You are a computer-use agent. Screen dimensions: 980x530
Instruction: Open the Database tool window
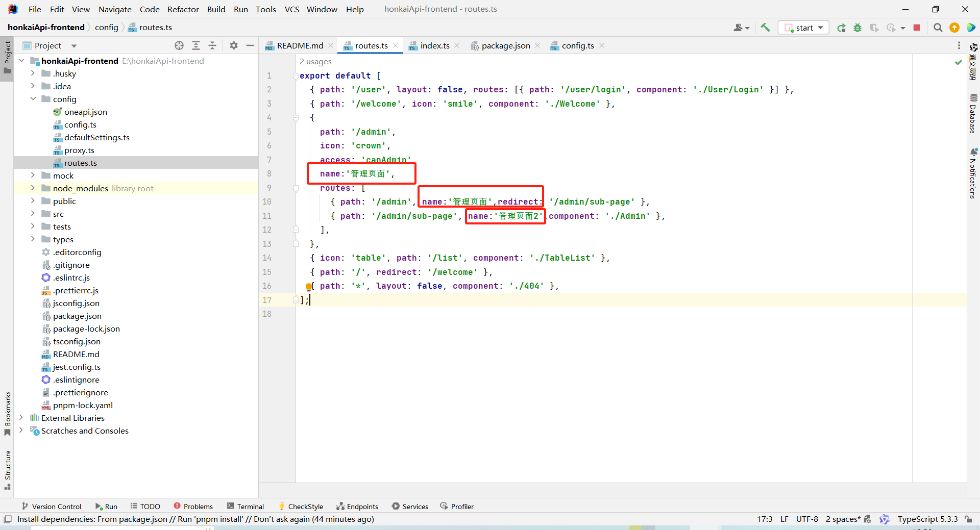(x=973, y=113)
